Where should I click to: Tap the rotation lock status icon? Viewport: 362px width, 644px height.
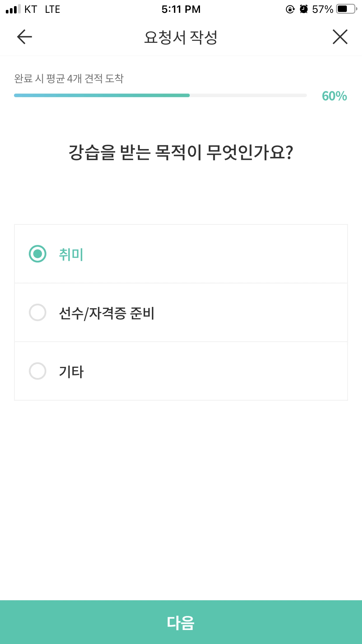[290, 9]
